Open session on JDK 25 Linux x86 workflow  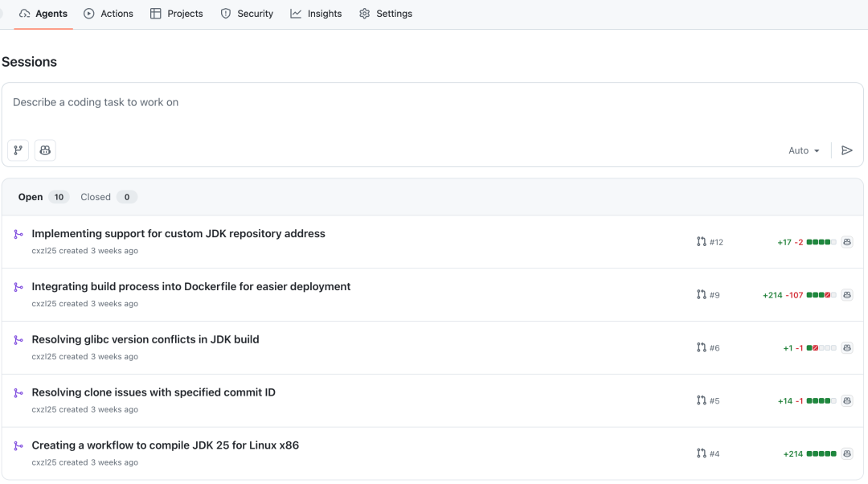[x=165, y=445]
